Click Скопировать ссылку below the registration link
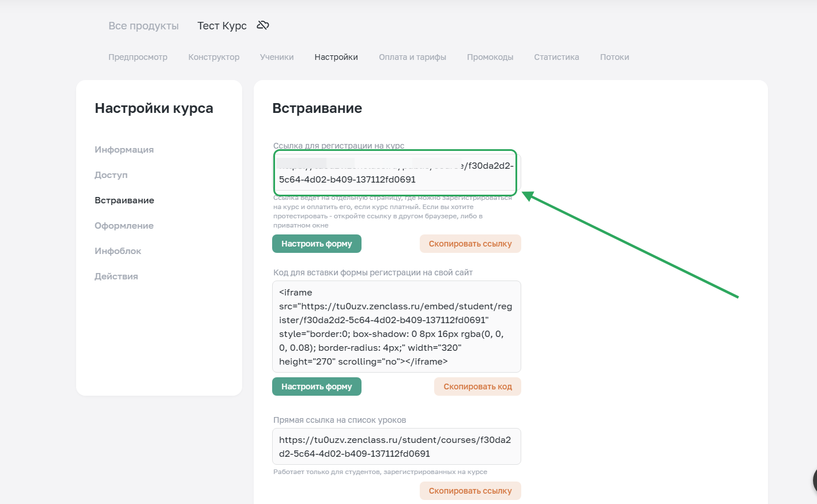The width and height of the screenshot is (817, 504). (470, 244)
